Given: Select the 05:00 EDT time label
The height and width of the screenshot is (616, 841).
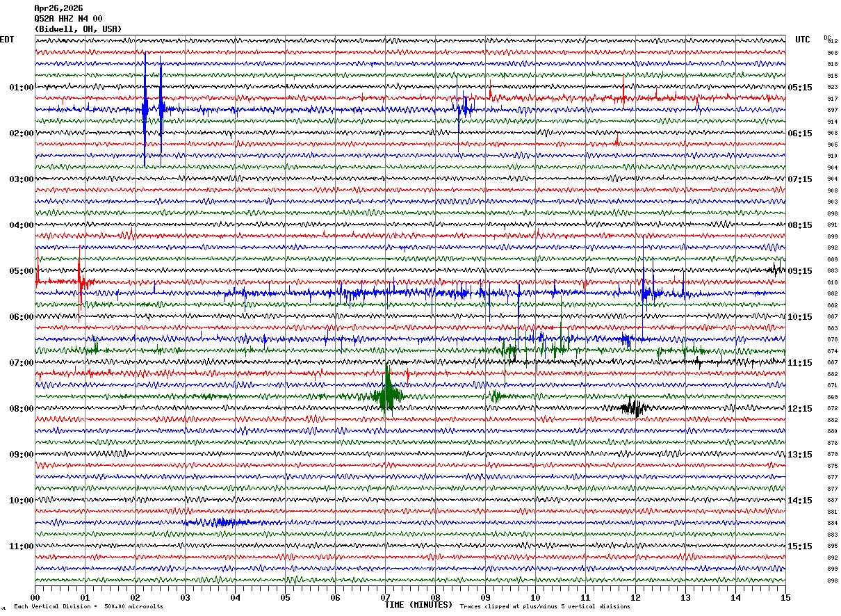Looking at the screenshot, I should tap(22, 271).
